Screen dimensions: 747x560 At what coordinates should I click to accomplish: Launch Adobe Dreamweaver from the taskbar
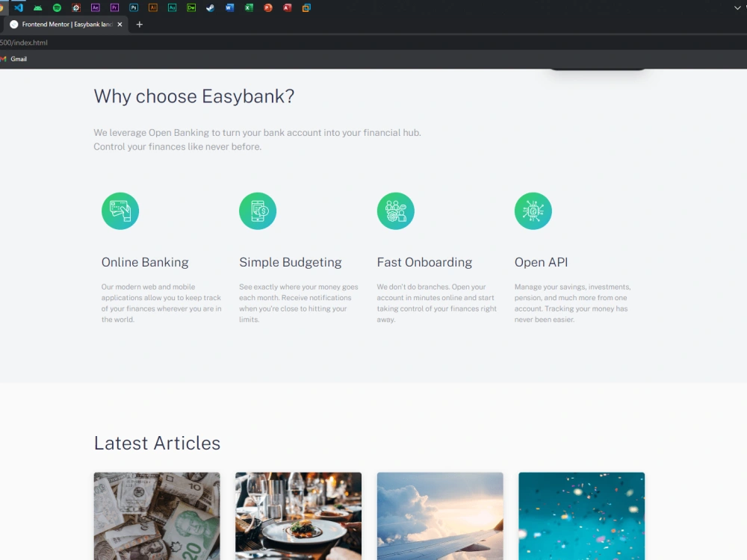pos(191,7)
